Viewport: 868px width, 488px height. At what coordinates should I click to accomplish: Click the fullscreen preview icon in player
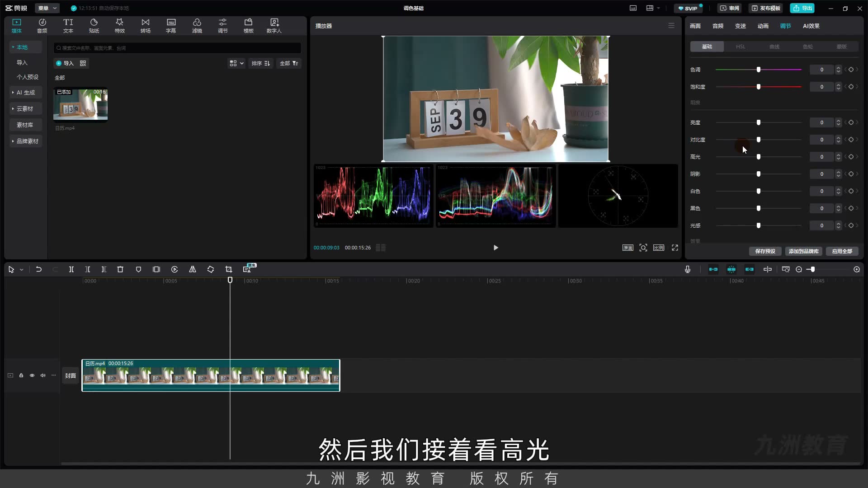[x=675, y=248]
